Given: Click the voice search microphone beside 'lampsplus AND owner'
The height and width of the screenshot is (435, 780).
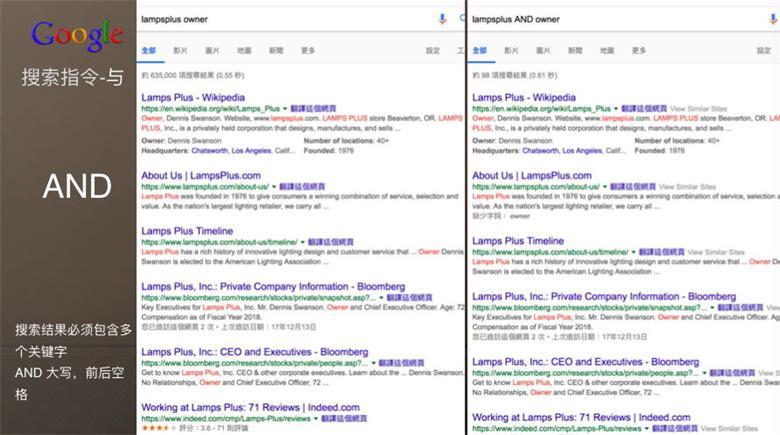Looking at the screenshot, I should pyautogui.click(x=773, y=19).
